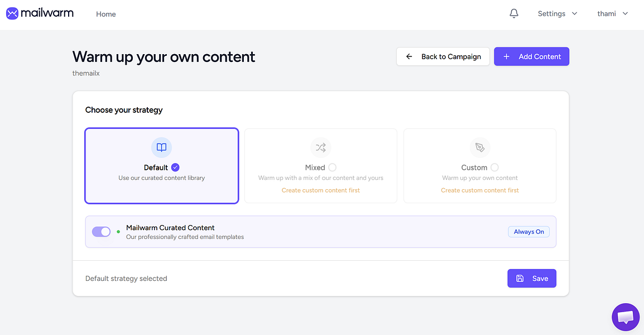644x335 pixels.
Task: Click the mailwarm logo
Action: click(x=40, y=13)
